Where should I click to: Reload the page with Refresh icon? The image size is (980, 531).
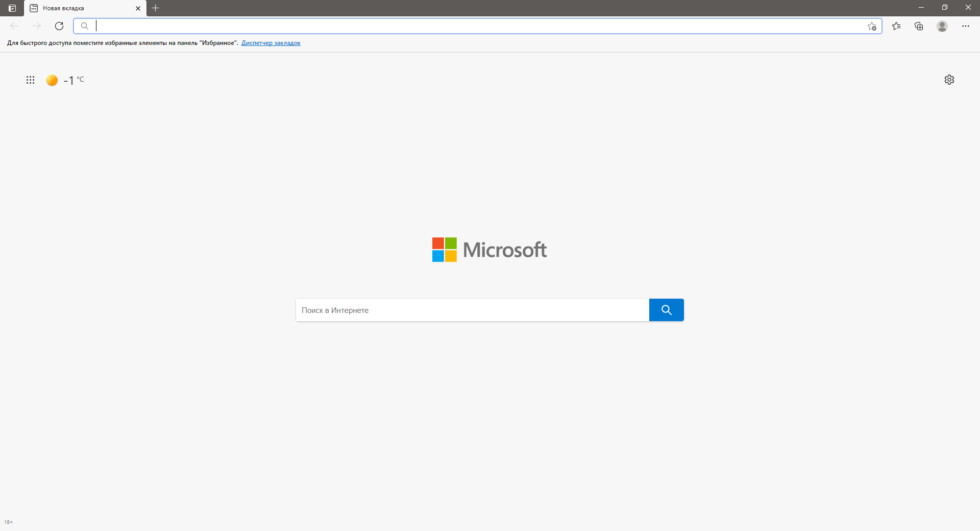[59, 26]
